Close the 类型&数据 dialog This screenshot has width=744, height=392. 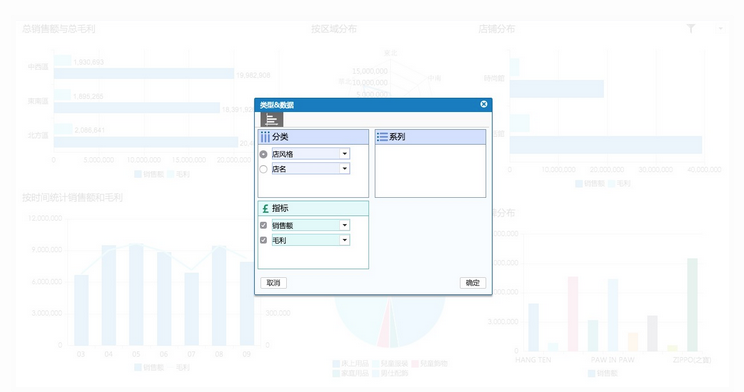click(484, 104)
